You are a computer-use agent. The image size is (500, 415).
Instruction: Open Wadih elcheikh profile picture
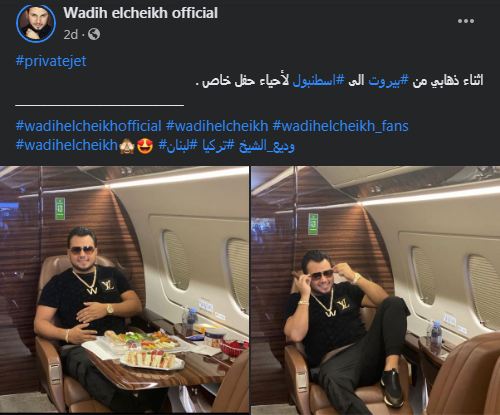coord(36,24)
